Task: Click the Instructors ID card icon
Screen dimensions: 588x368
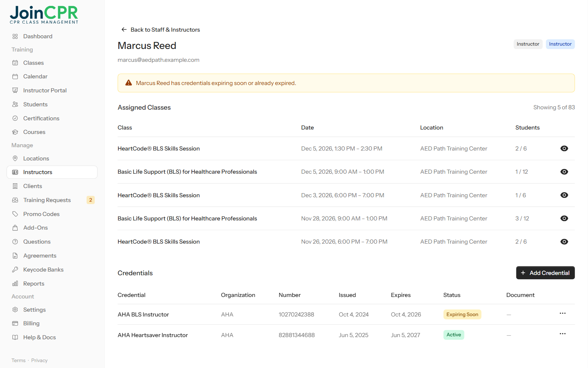Action: [x=15, y=172]
